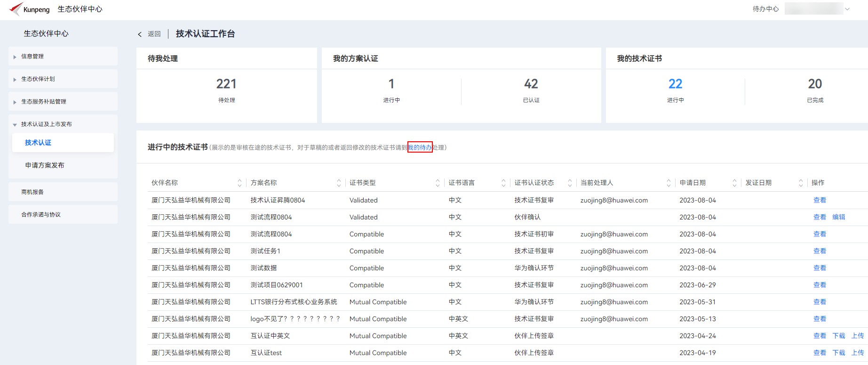The image size is (868, 365).
Task: Click 上传 for 互认证中英文 row
Action: point(858,336)
